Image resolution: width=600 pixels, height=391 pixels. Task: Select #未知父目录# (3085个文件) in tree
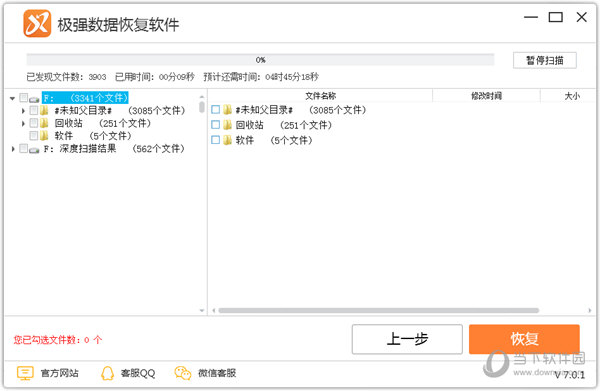click(x=120, y=111)
